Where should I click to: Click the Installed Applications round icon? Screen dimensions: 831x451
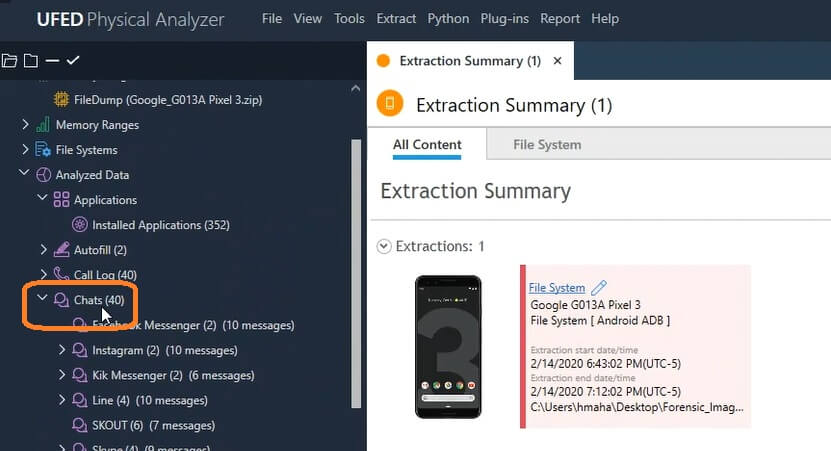(x=79, y=225)
